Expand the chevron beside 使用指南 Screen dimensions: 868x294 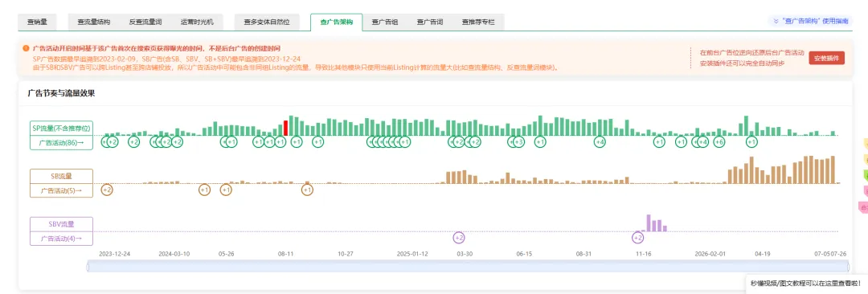pos(776,22)
